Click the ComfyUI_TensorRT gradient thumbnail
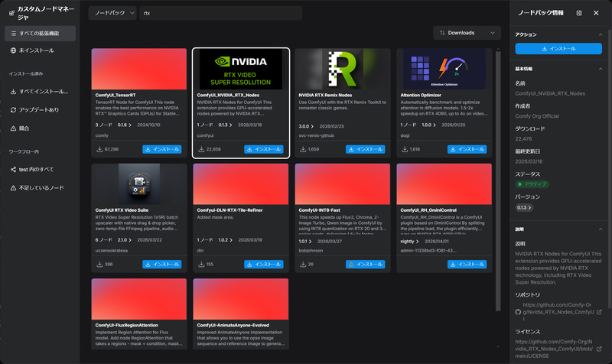Viewport: 612px width, 364px height. [x=139, y=69]
